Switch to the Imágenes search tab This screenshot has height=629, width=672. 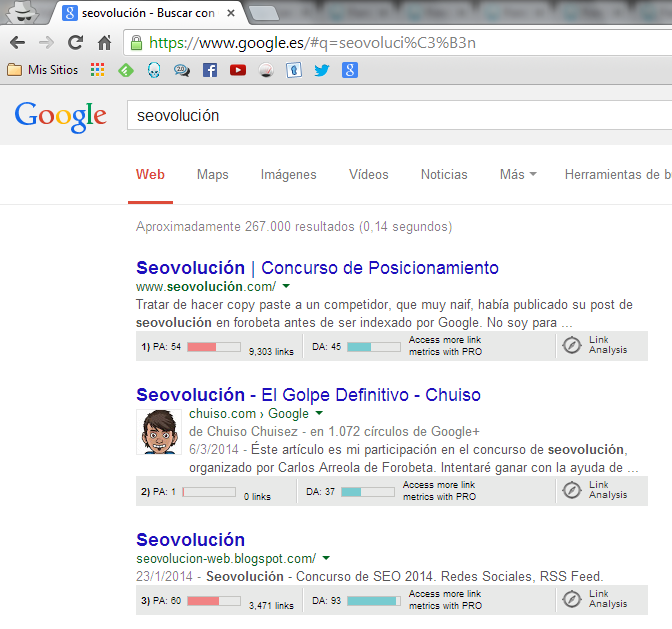288,174
